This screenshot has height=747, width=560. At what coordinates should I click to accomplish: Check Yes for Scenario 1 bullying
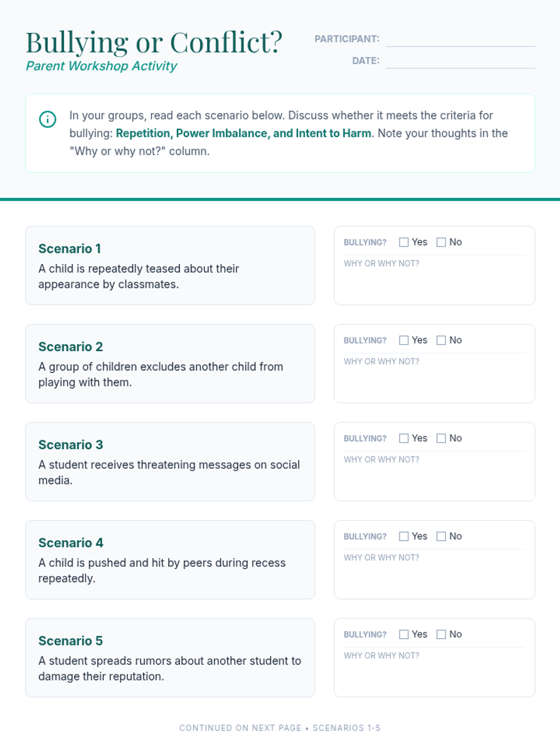(404, 242)
